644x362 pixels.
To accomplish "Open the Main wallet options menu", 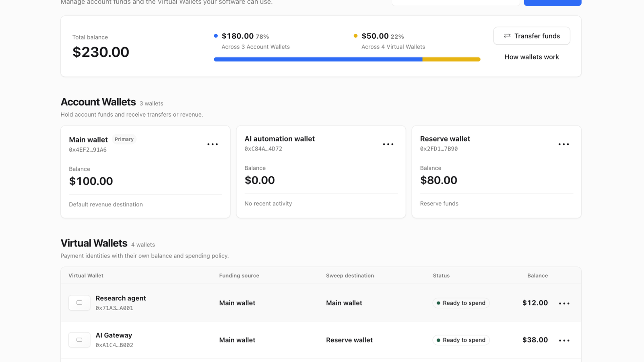I will (213, 144).
